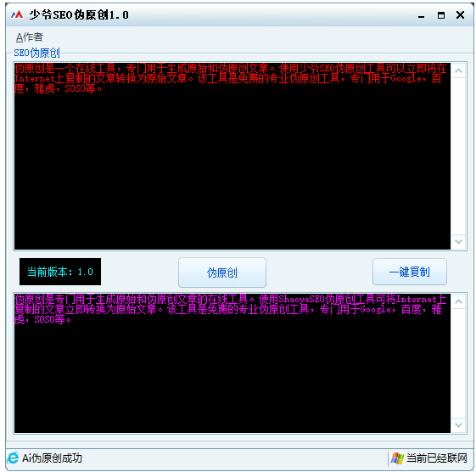476x472 pixels.
Task: Click the bottom text box's scroll-up arrow
Action: point(459,301)
